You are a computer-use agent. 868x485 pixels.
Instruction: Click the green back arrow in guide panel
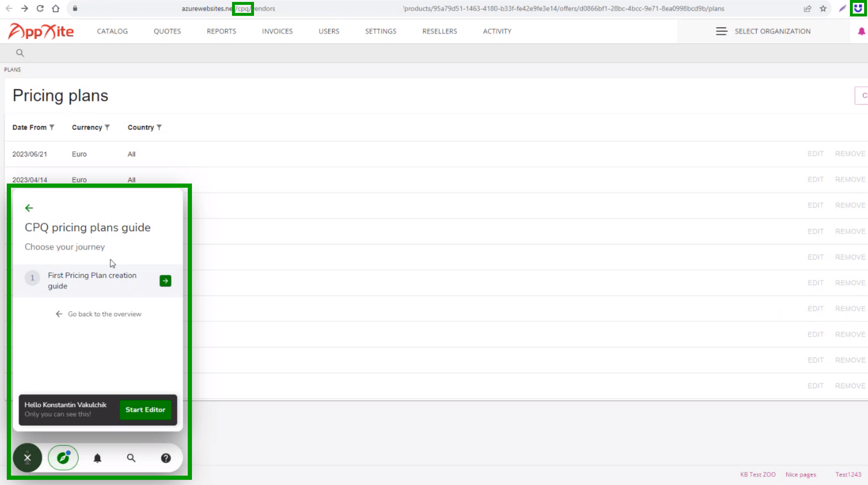point(29,208)
